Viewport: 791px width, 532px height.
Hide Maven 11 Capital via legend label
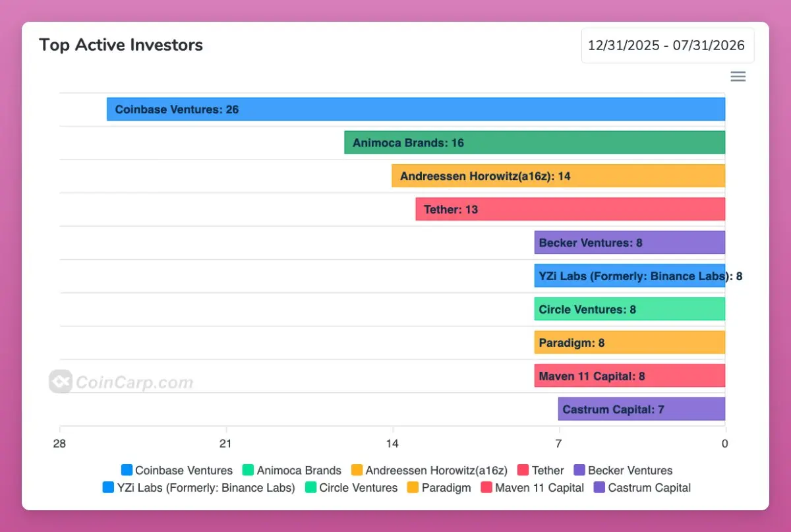click(x=540, y=488)
